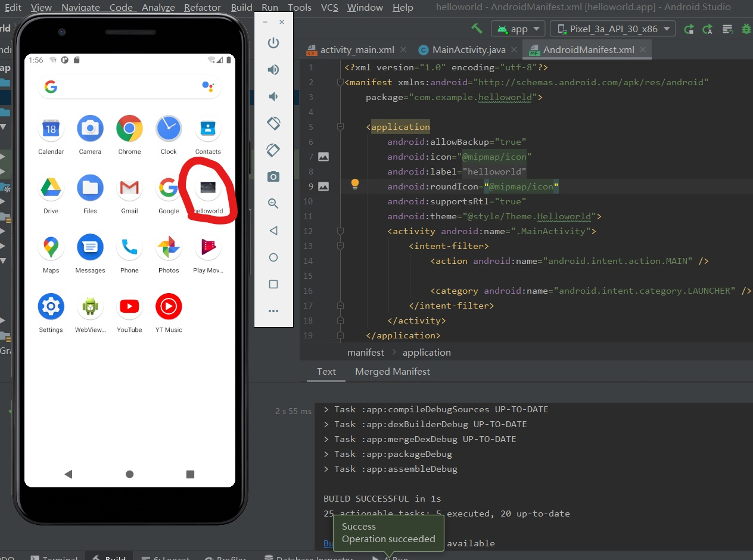Open Play Movies app on emulator
This screenshot has width=753, height=560.
click(208, 247)
